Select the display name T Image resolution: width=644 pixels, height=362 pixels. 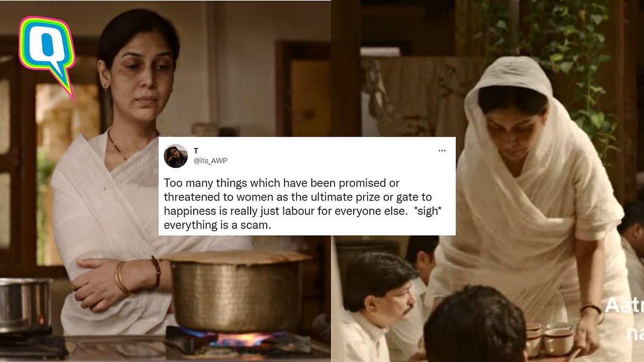[196, 151]
